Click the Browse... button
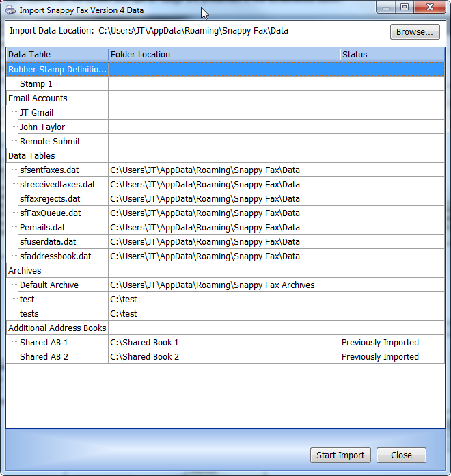This screenshot has width=451, height=476. click(x=415, y=32)
